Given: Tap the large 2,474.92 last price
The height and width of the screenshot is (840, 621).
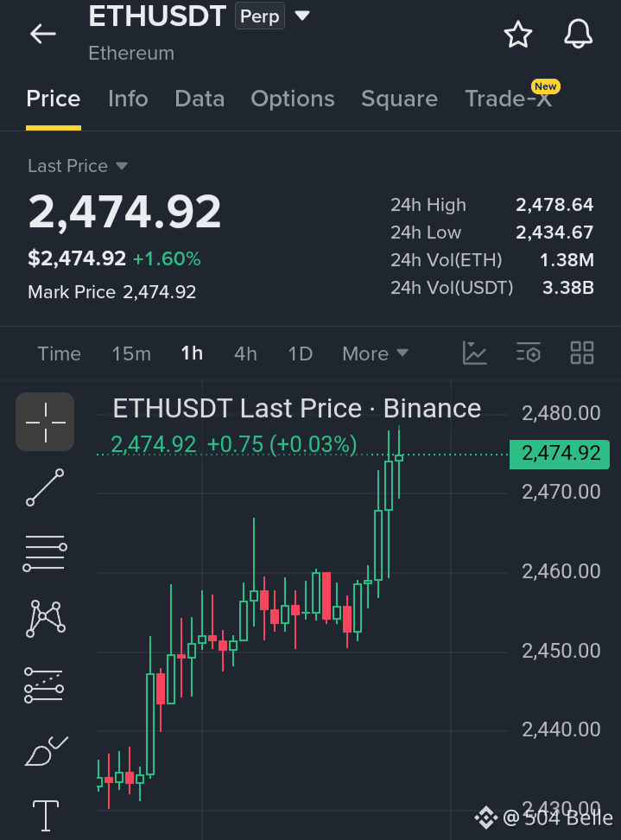Looking at the screenshot, I should click(124, 212).
